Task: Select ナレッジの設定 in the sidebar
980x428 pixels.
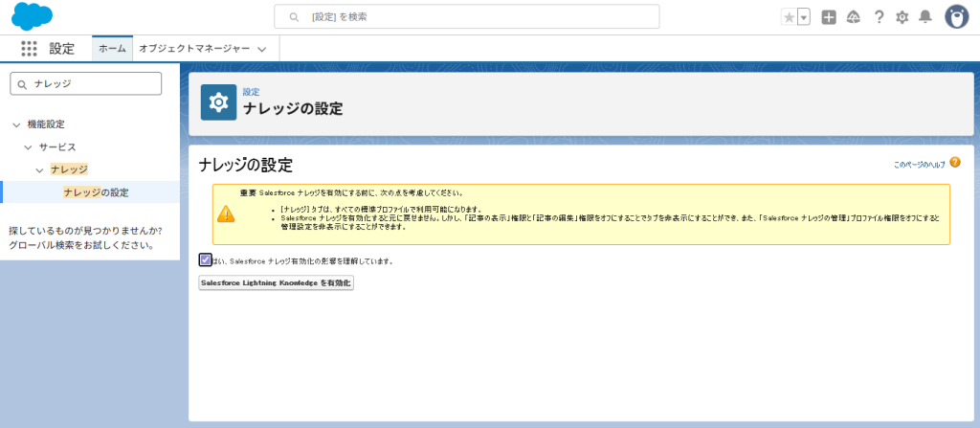Action: point(96,192)
